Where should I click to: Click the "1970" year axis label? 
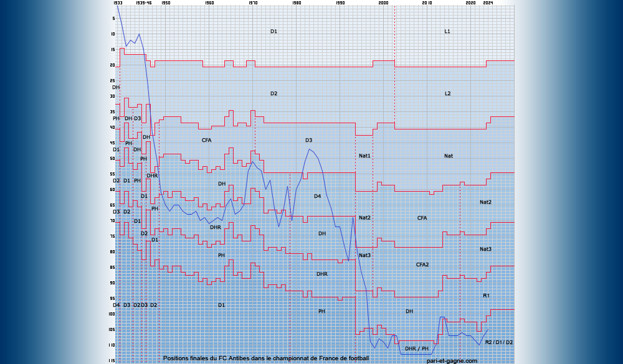tap(253, 2)
